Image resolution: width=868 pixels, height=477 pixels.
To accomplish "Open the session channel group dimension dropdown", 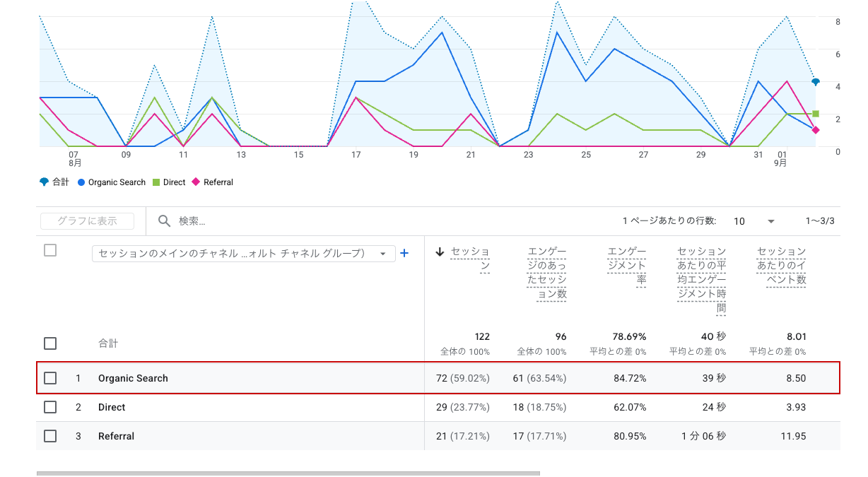I will pos(243,254).
